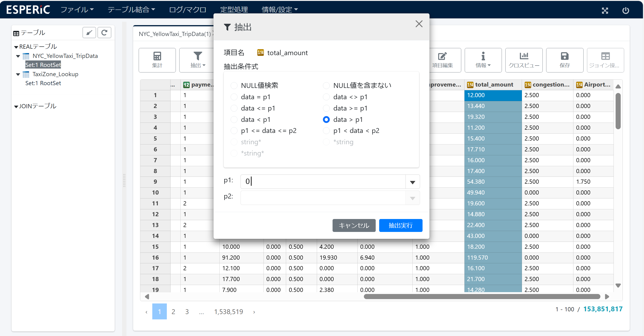The height and width of the screenshot is (336, 644).
Task: Collapse the REALテーブル tree section
Action: coord(16,47)
